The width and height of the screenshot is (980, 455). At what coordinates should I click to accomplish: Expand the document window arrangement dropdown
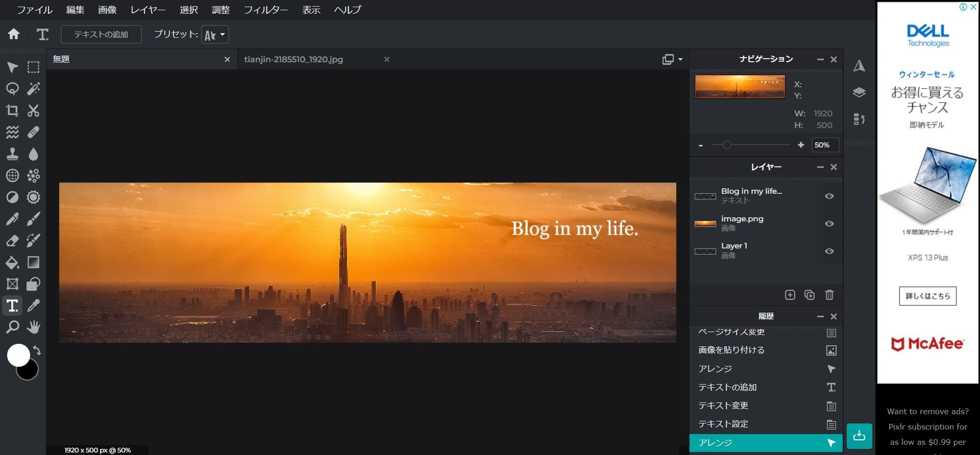pos(672,60)
